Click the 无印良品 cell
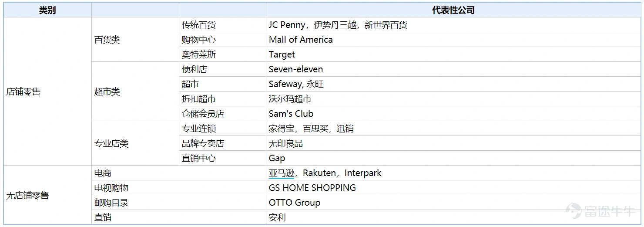Screen dimensions: 644x227 tap(453, 143)
